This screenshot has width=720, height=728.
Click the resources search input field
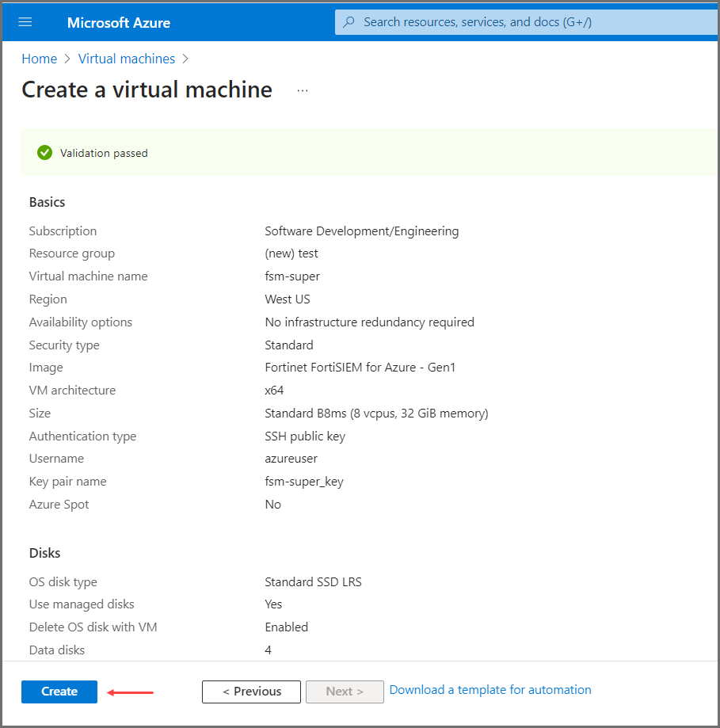[523, 21]
